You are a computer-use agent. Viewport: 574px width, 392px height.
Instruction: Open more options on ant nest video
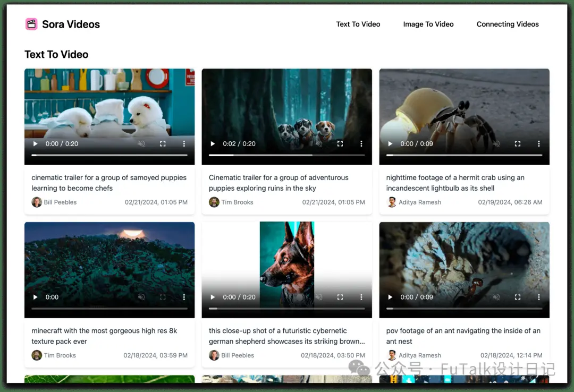tap(539, 297)
